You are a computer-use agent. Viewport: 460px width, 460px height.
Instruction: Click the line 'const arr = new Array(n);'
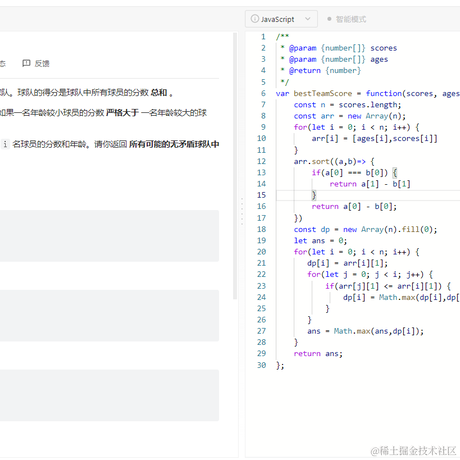pos(350,116)
